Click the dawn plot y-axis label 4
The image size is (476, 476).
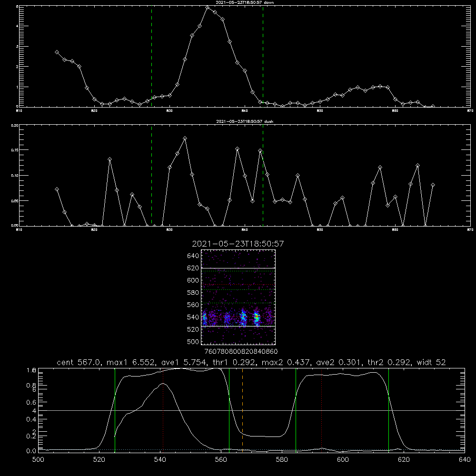click(x=17, y=26)
